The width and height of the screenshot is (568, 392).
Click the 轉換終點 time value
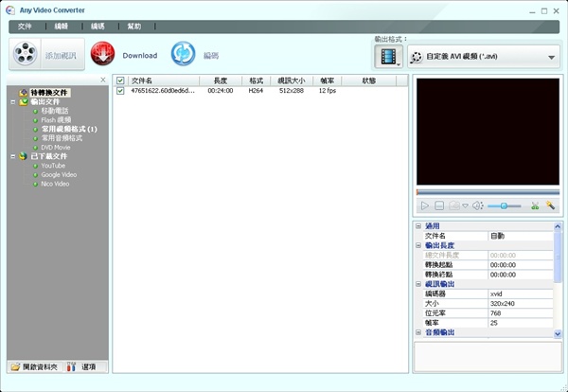[x=520, y=275]
